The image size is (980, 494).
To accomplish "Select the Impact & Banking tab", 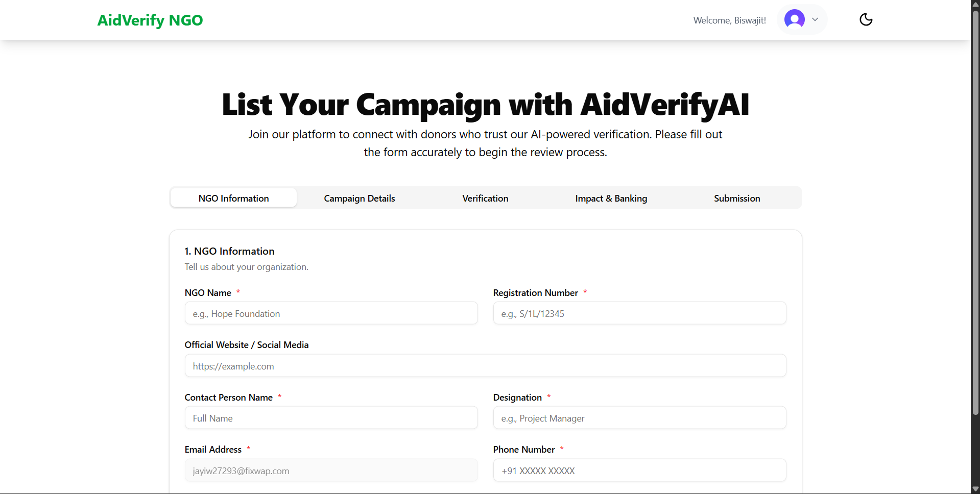I will 611,198.
